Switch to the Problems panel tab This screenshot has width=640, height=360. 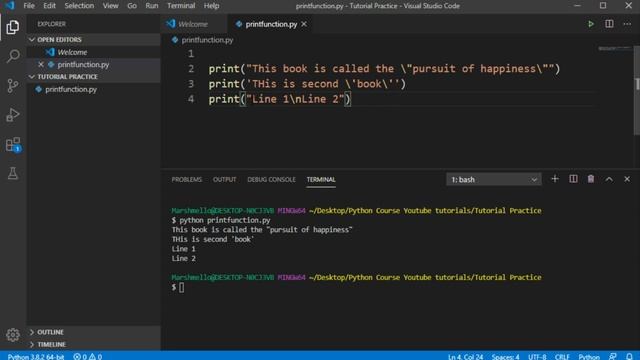187,180
